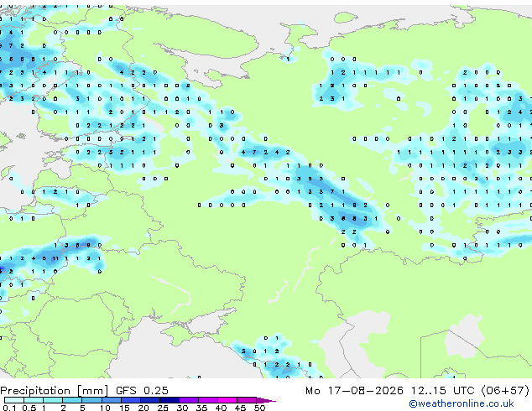Select the 5–10 mm legend swatch
The width and height of the screenshot is (532, 411).
91,400
